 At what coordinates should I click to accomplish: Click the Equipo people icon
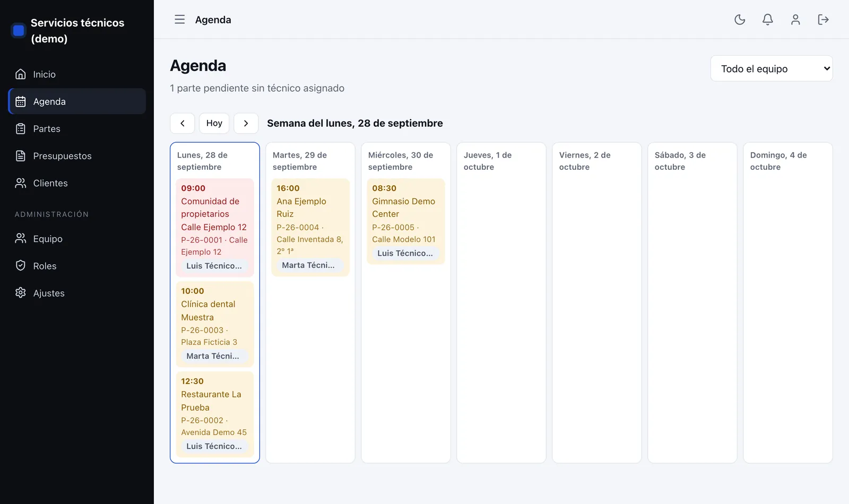point(21,239)
